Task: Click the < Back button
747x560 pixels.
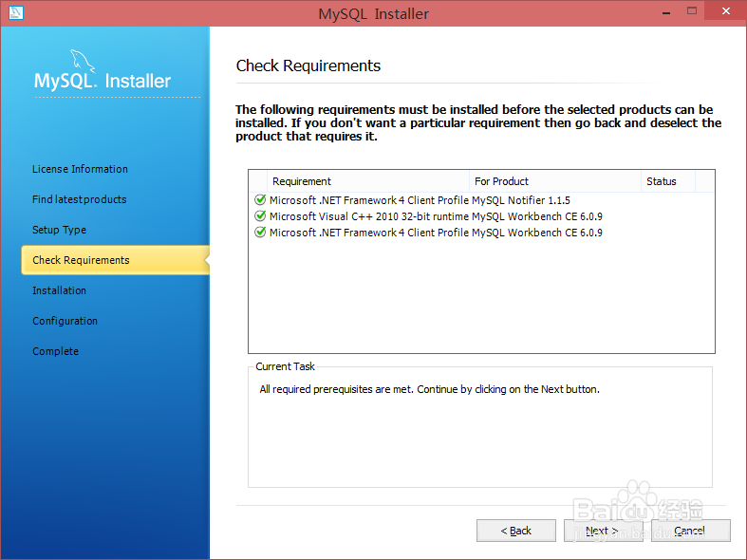Action: [x=516, y=531]
